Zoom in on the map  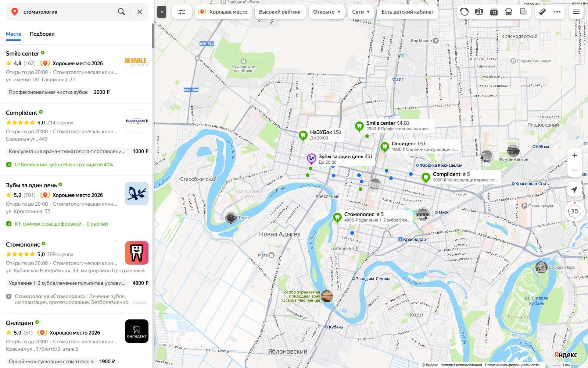tap(575, 155)
